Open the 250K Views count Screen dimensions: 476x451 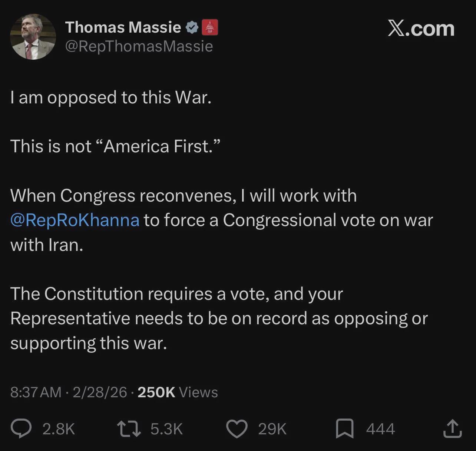(x=178, y=392)
